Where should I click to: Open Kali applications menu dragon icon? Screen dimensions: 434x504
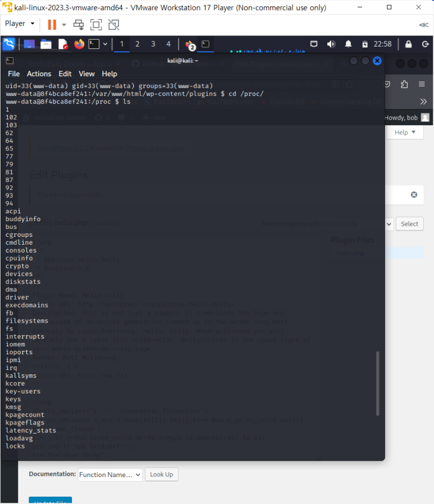[x=8, y=44]
